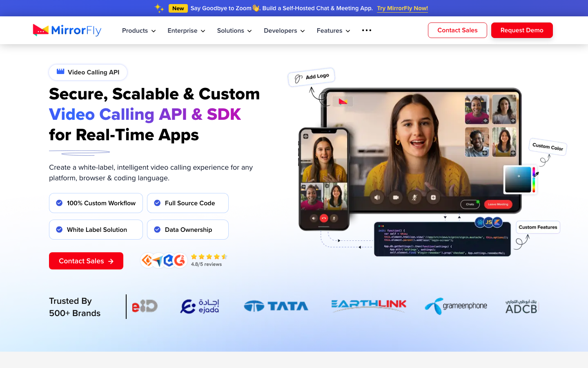Click the eyedropper icon by the color picker

pos(536,175)
